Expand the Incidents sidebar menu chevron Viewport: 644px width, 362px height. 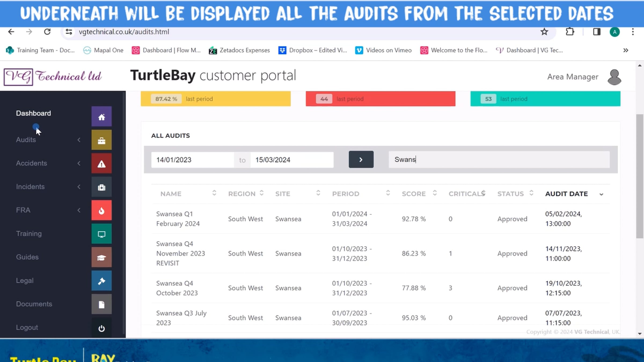tap(79, 187)
